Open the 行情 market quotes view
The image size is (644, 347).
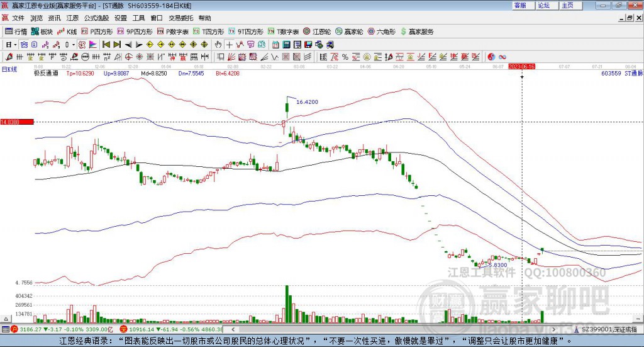[x=16, y=31]
